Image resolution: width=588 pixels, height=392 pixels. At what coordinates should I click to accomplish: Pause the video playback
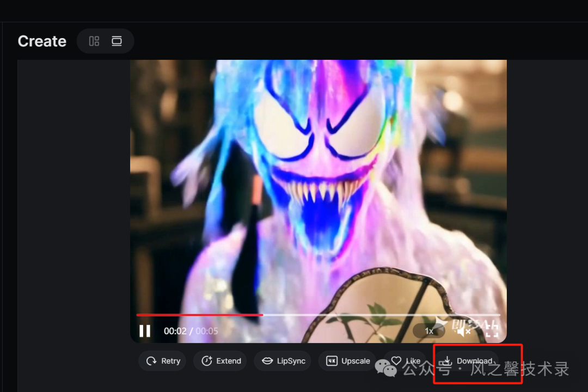click(x=145, y=331)
